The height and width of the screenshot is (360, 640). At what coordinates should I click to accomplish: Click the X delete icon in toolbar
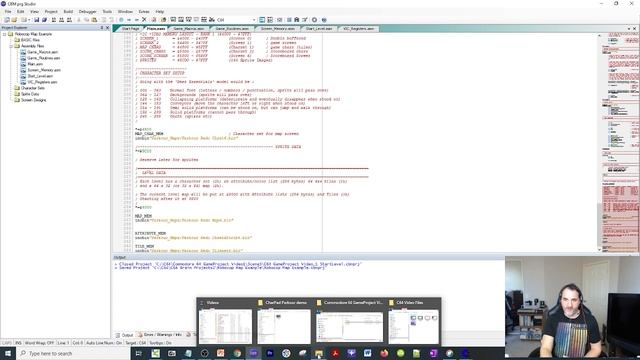(144, 20)
